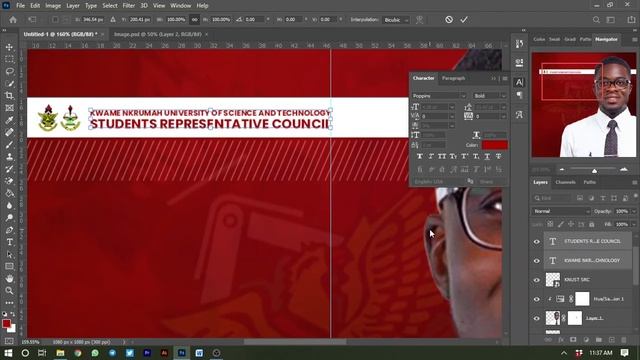The image size is (640, 360).
Task: Open the Character panel options menu
Action: (505, 78)
